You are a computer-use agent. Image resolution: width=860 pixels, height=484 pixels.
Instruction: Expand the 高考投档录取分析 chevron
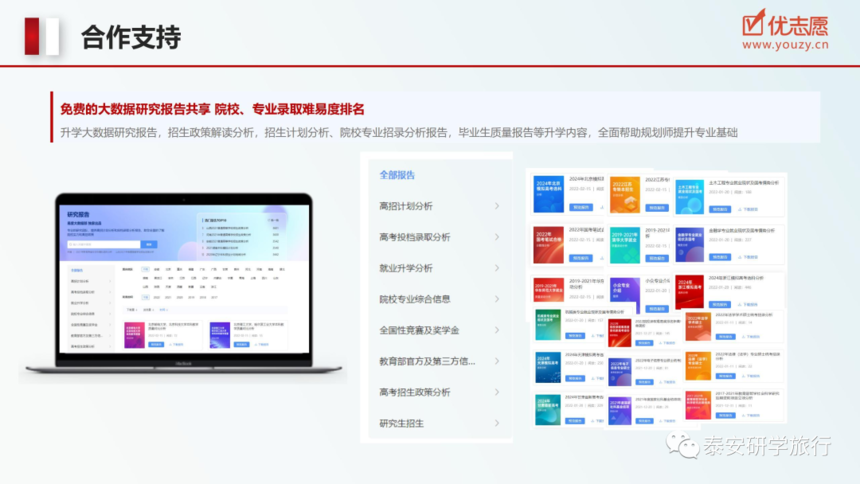click(497, 237)
